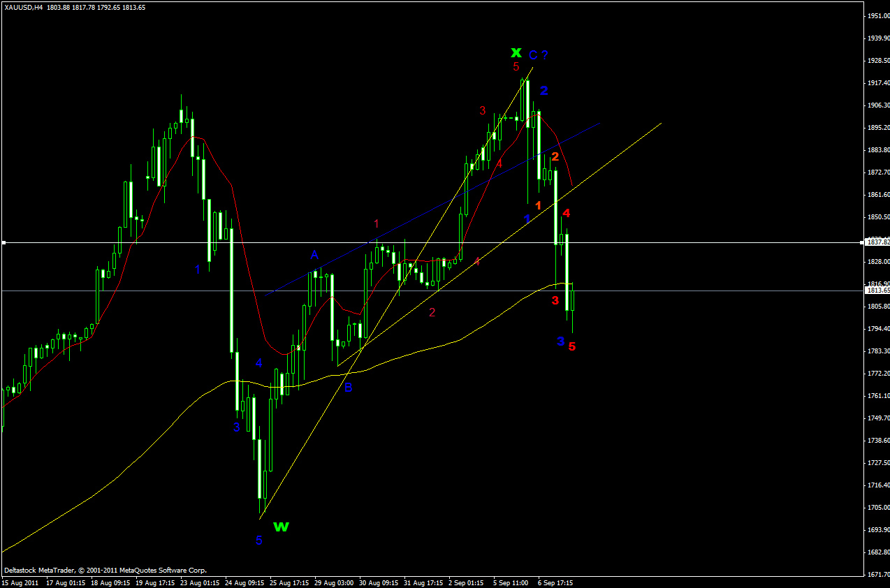890x588 pixels.
Task: Click the current price tag 1813.65
Action: [877, 290]
